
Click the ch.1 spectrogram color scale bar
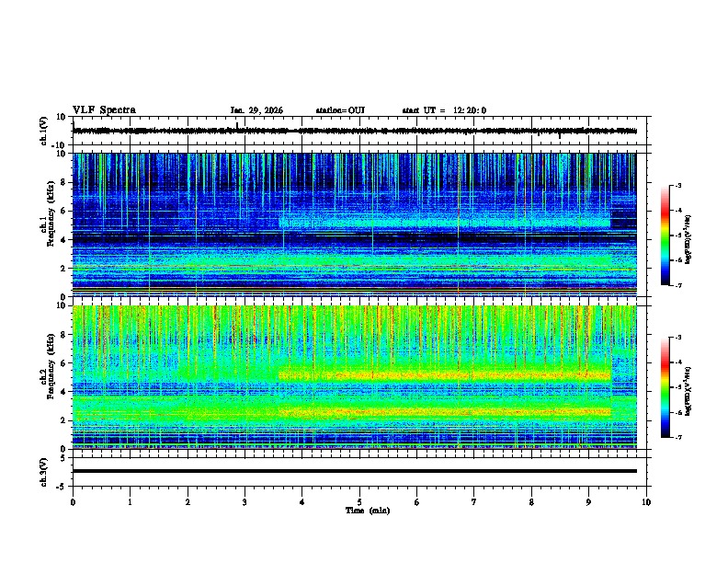[x=665, y=236]
